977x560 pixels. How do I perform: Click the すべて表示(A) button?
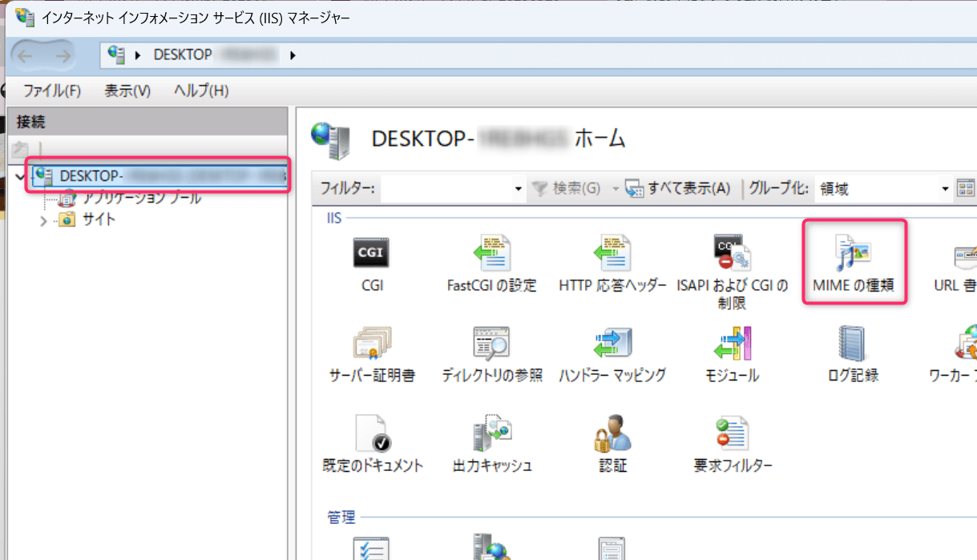coord(678,188)
